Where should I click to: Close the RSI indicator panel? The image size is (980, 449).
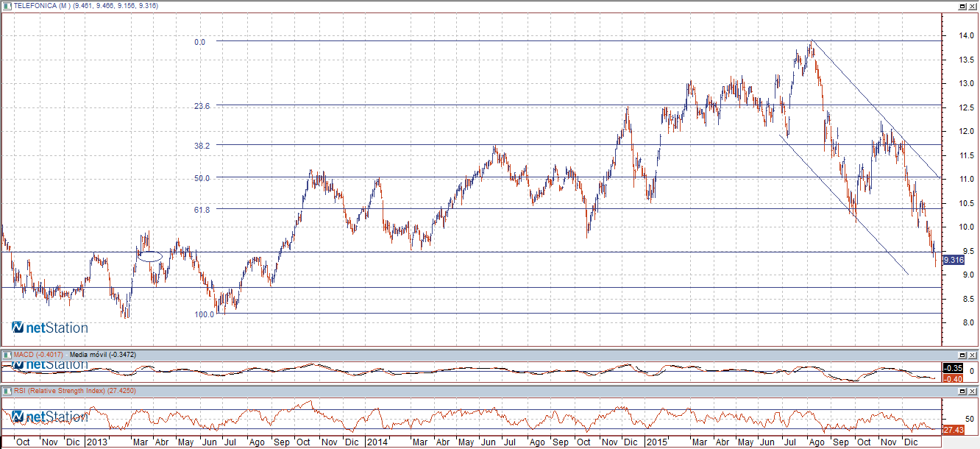[973, 391]
